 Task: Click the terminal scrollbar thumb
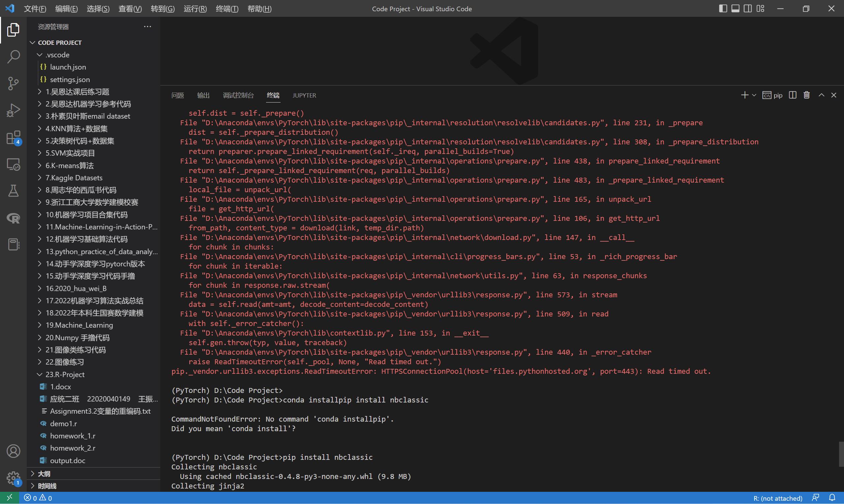[841, 455]
